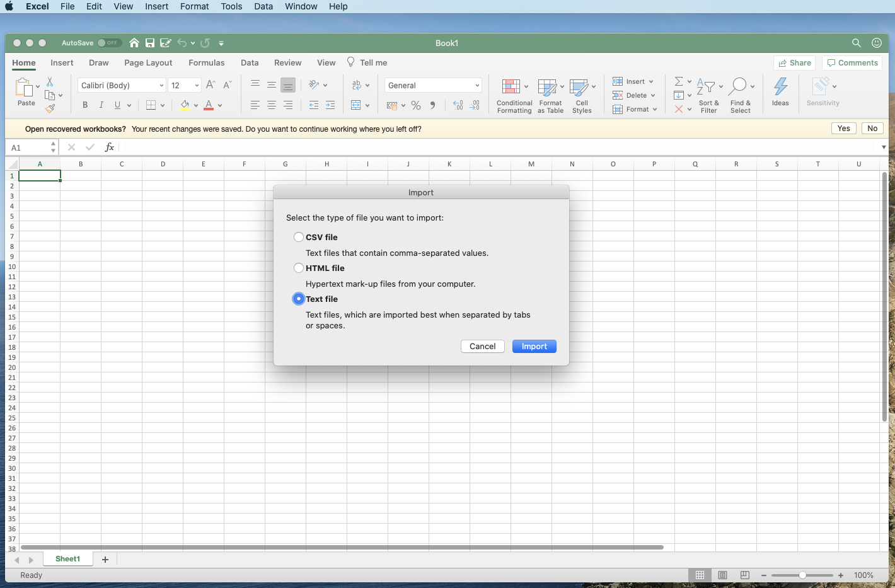This screenshot has width=895, height=588.
Task: Toggle the AutoSave switch
Action: (110, 43)
